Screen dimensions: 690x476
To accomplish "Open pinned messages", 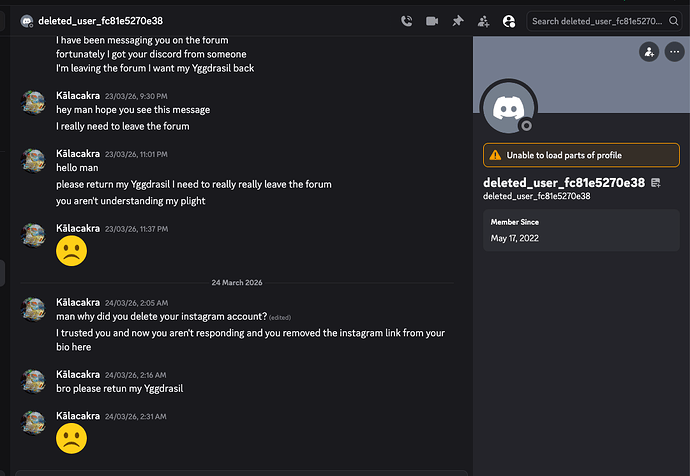I will tap(458, 20).
